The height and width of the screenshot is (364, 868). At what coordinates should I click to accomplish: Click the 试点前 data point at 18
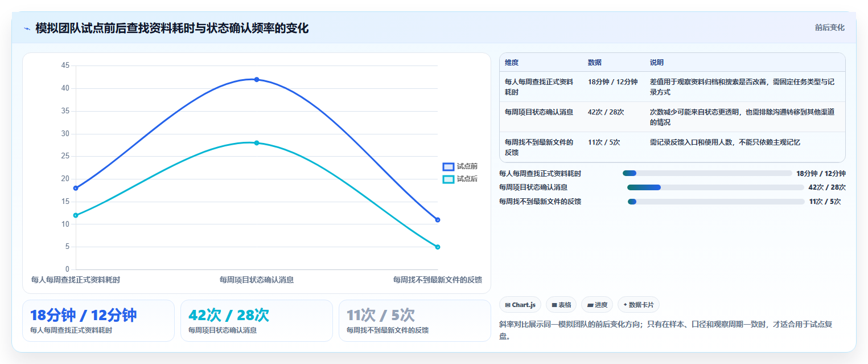(x=76, y=188)
